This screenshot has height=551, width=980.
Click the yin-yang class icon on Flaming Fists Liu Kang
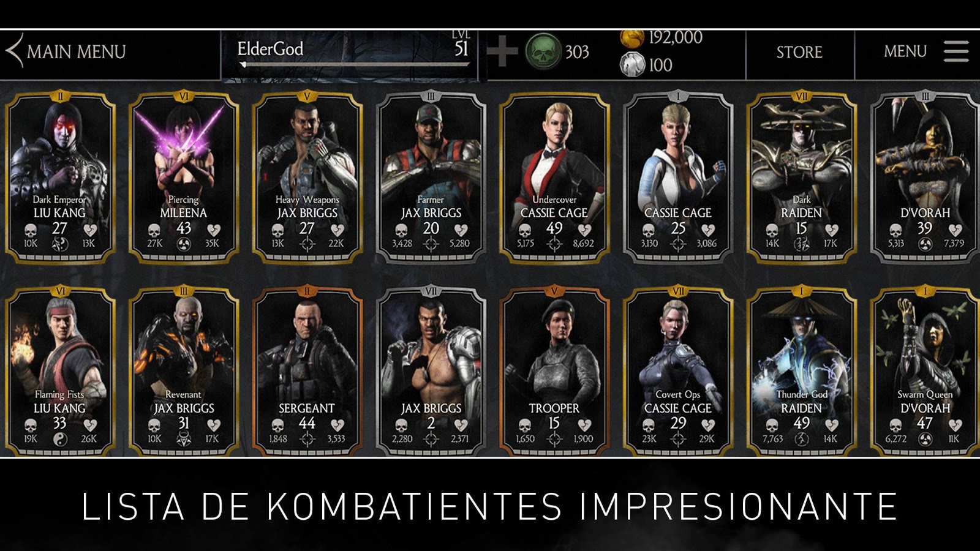[x=59, y=438]
